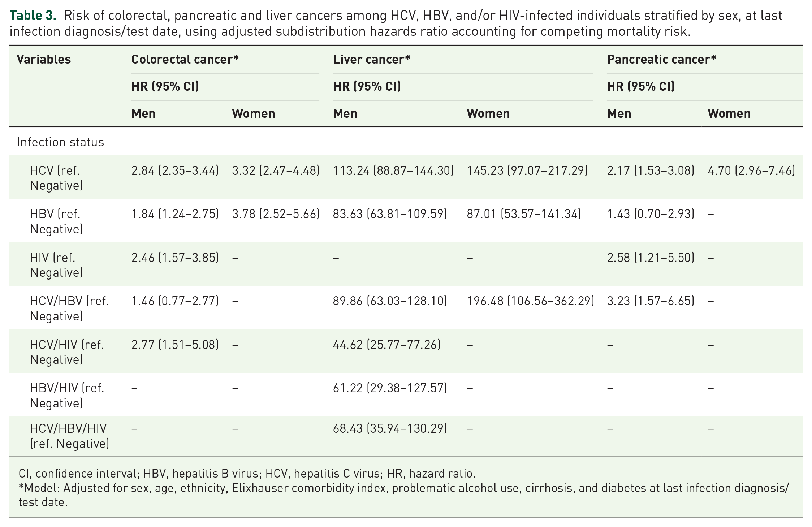The image size is (812, 527).
Task: Click the HBV (ref. Negative) row label
Action: click(x=56, y=221)
